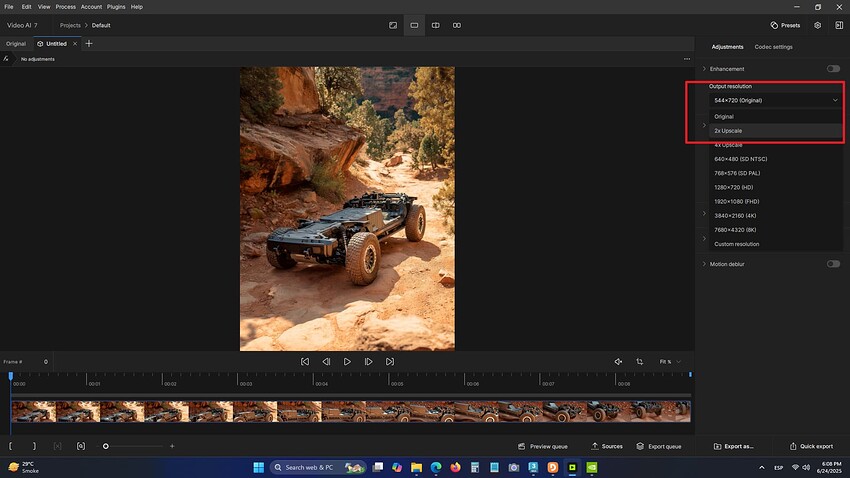The width and height of the screenshot is (850, 478).
Task: Mute the preview audio
Action: point(618,361)
